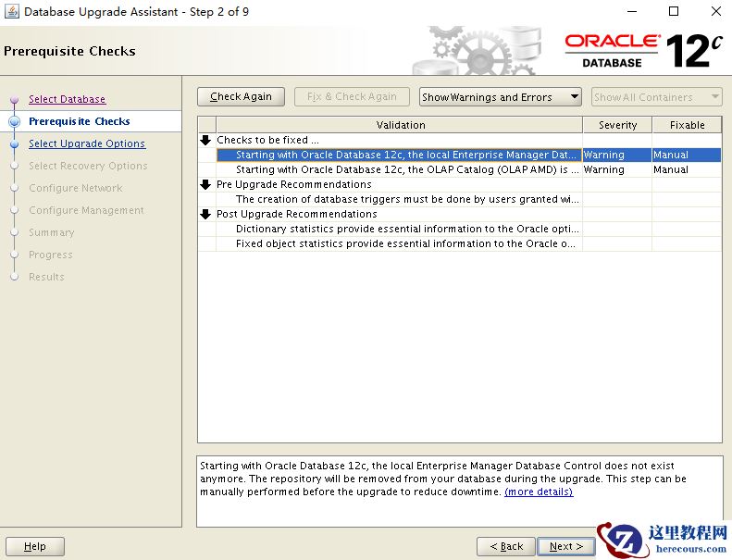Open the Show Warnings and Errors dropdown

coord(500,96)
